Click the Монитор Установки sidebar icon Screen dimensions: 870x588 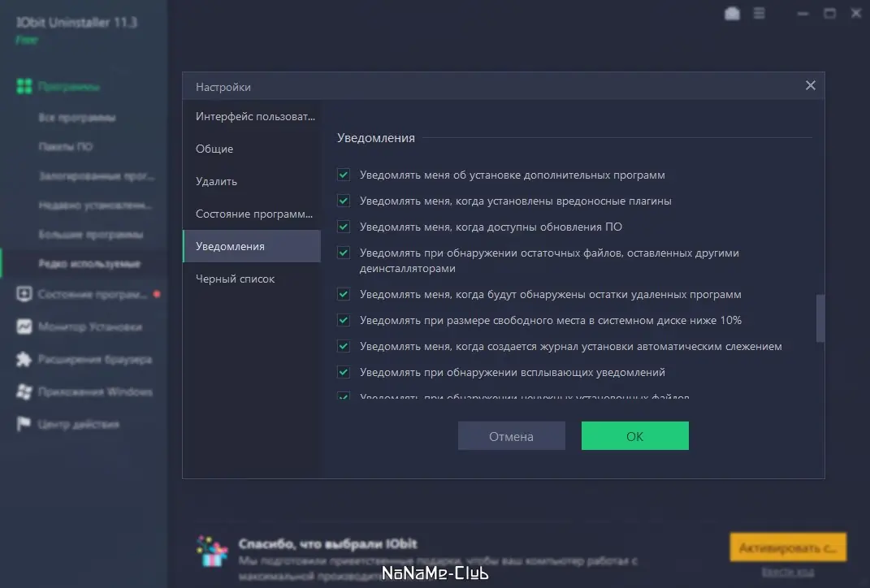click(x=24, y=326)
